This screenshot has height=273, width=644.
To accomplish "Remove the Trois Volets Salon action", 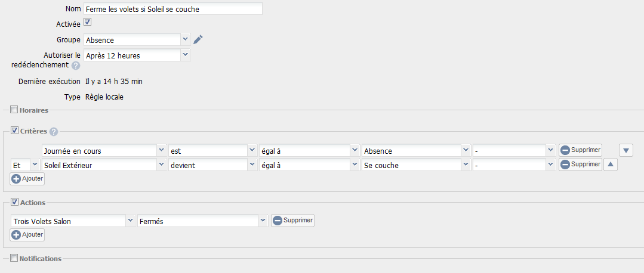I will [292, 221].
